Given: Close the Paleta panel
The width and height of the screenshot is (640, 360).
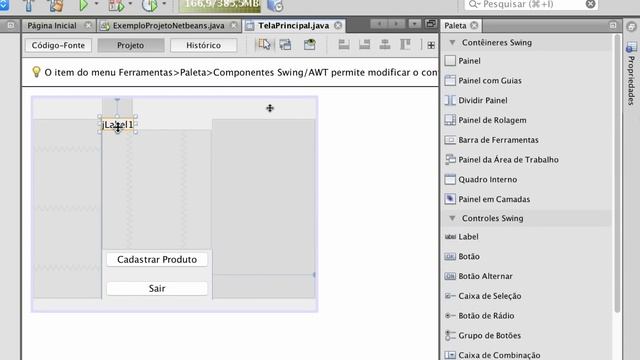Looking at the screenshot, I should click(474, 25).
